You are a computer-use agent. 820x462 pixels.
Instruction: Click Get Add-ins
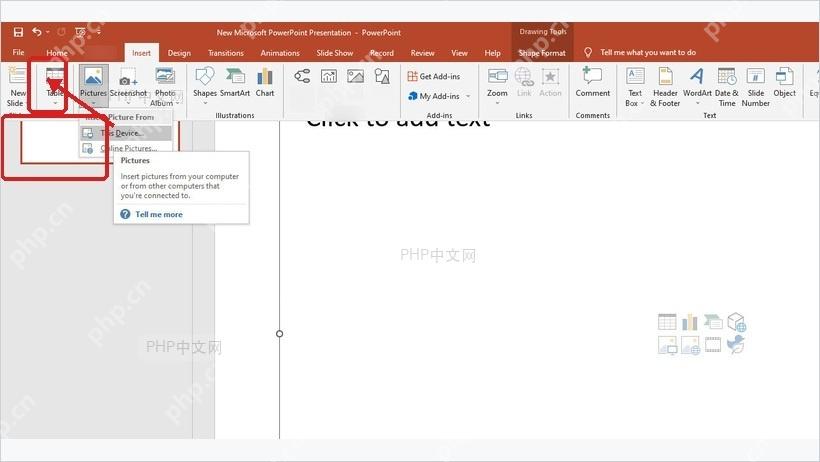point(434,76)
